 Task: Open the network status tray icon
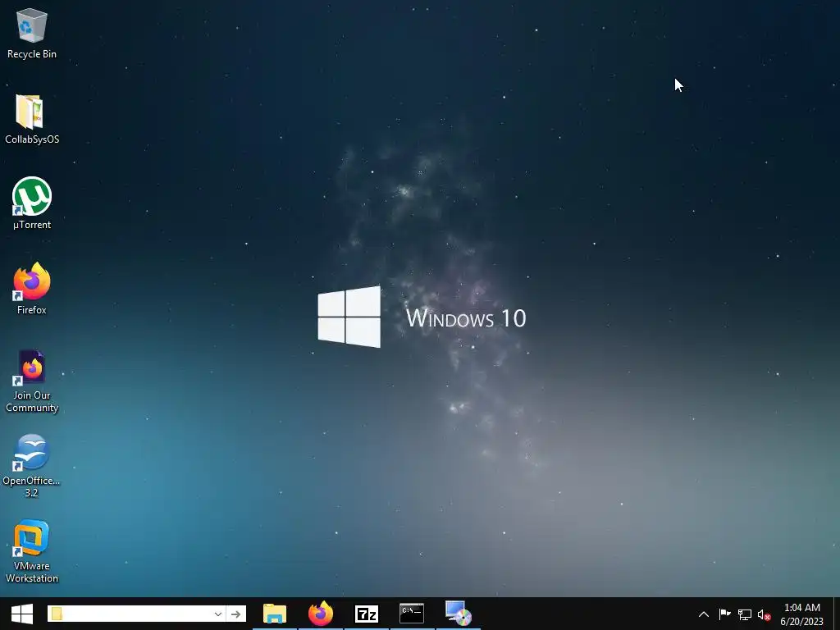745,614
